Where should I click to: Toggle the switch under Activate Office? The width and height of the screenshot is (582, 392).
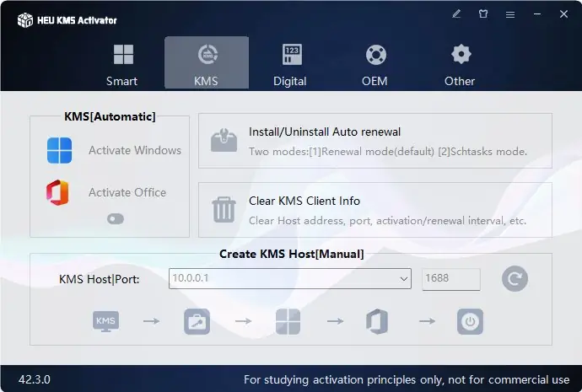[116, 219]
